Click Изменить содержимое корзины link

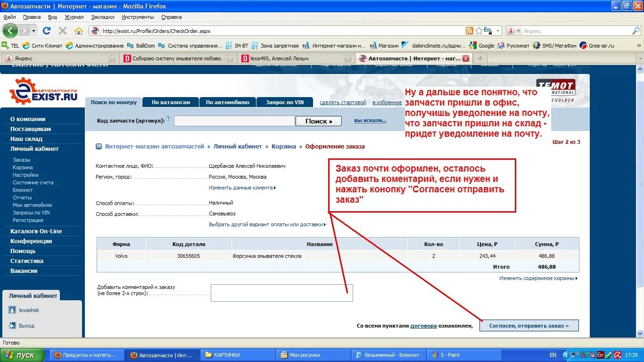[538, 278]
